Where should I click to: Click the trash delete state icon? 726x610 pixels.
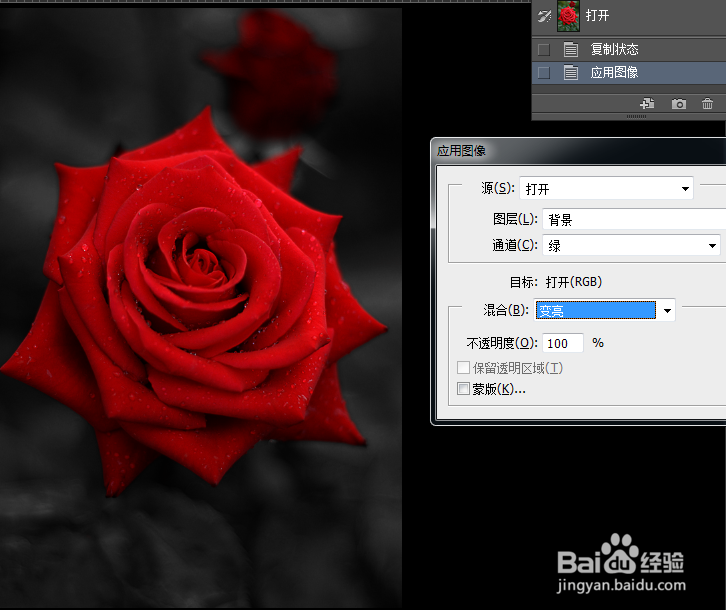707,103
